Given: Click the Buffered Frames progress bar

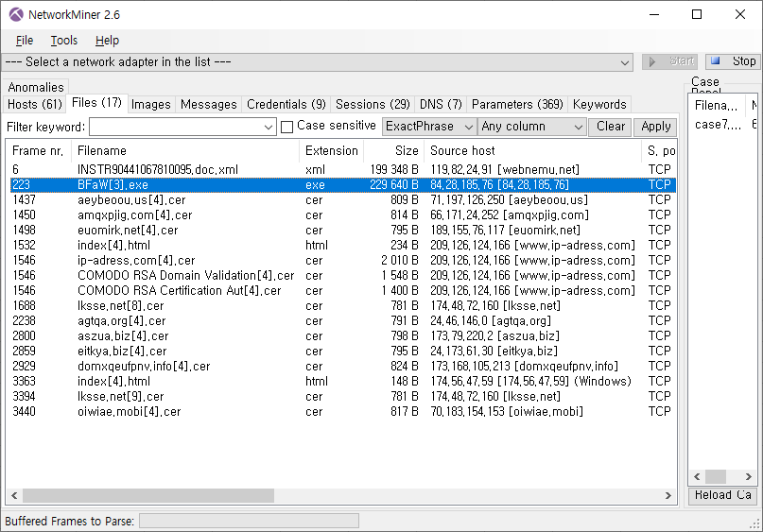Looking at the screenshot, I should point(250,522).
